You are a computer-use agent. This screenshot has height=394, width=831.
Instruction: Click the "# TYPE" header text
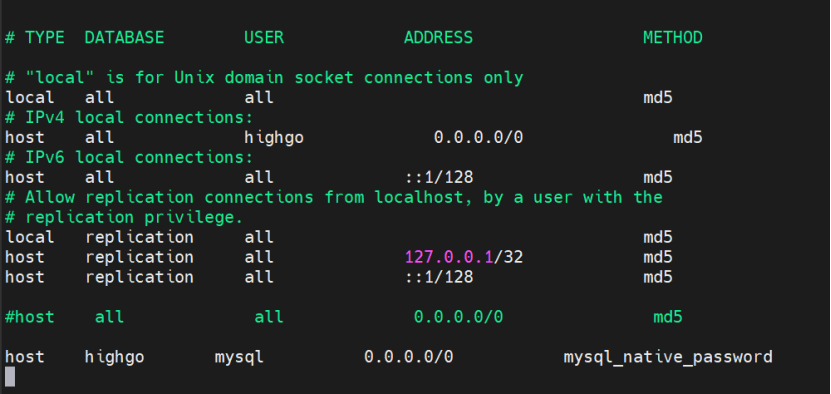click(x=34, y=38)
